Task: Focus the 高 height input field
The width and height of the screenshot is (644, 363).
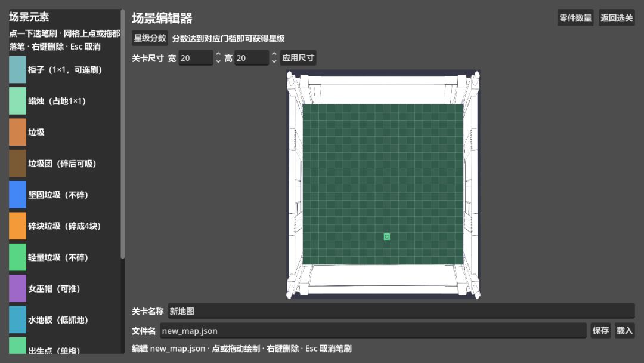Action: coord(252,58)
